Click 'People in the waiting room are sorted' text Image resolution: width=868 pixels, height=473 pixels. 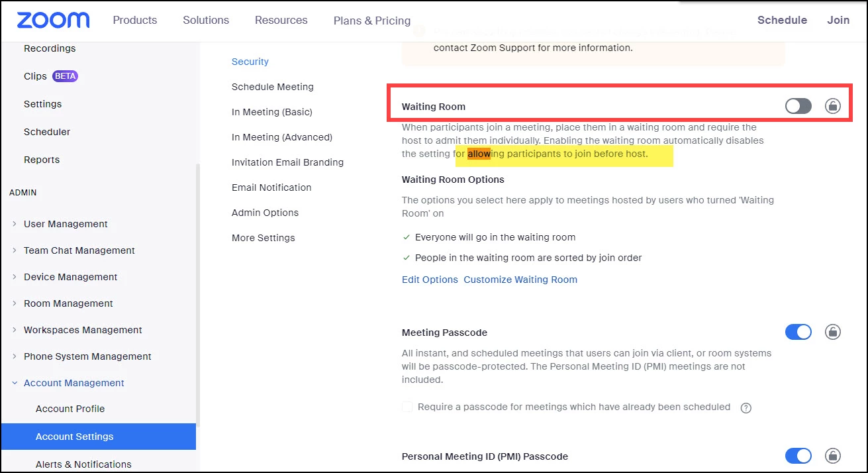(528, 258)
